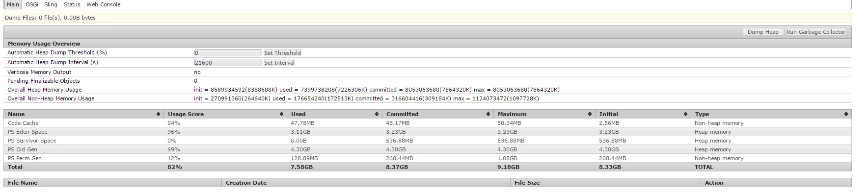
Task: Click the 8.37GB total committed value
Action: point(397,167)
